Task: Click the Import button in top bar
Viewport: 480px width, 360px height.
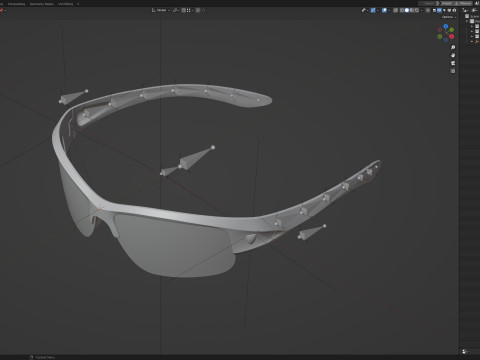Action: pyautogui.click(x=446, y=3)
